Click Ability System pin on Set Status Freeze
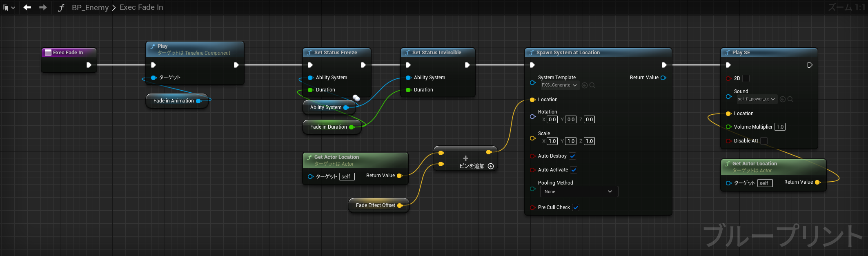This screenshot has height=256, width=868. 310,78
